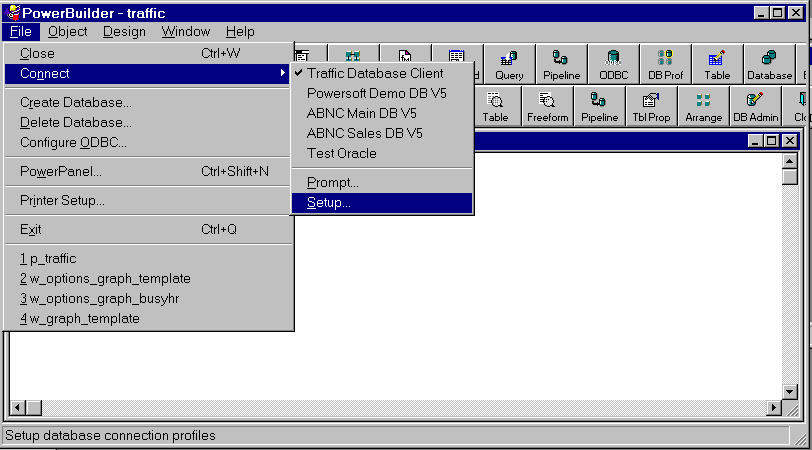Click the Tbl Prop toolbar icon
The height and width of the screenshot is (450, 812).
(651, 106)
